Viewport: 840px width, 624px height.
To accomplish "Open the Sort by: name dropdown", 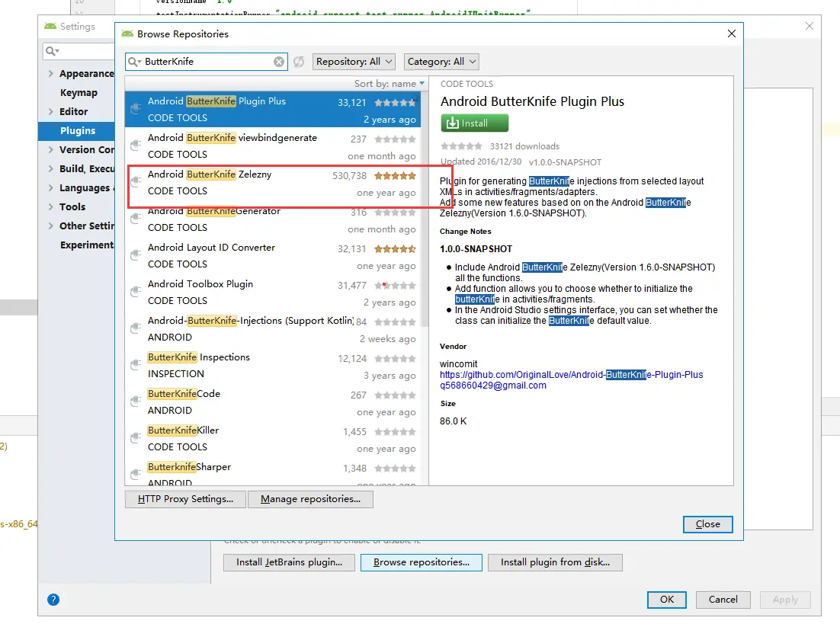I will pos(390,84).
